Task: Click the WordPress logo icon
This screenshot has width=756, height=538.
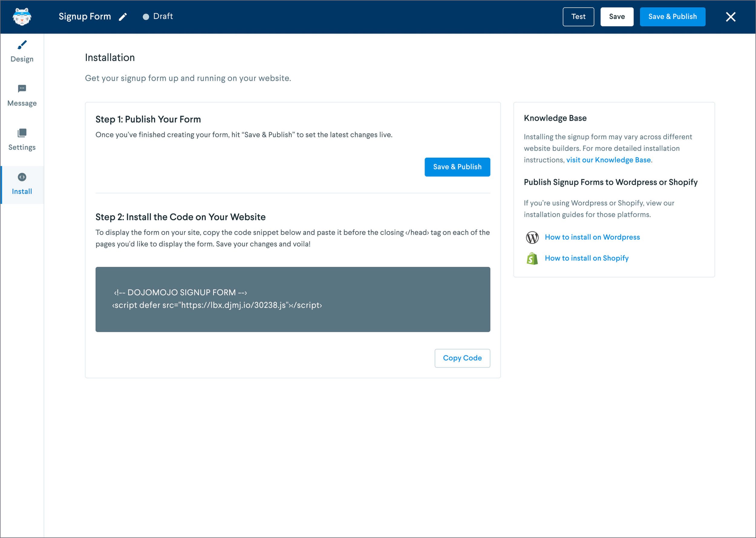Action: point(532,237)
